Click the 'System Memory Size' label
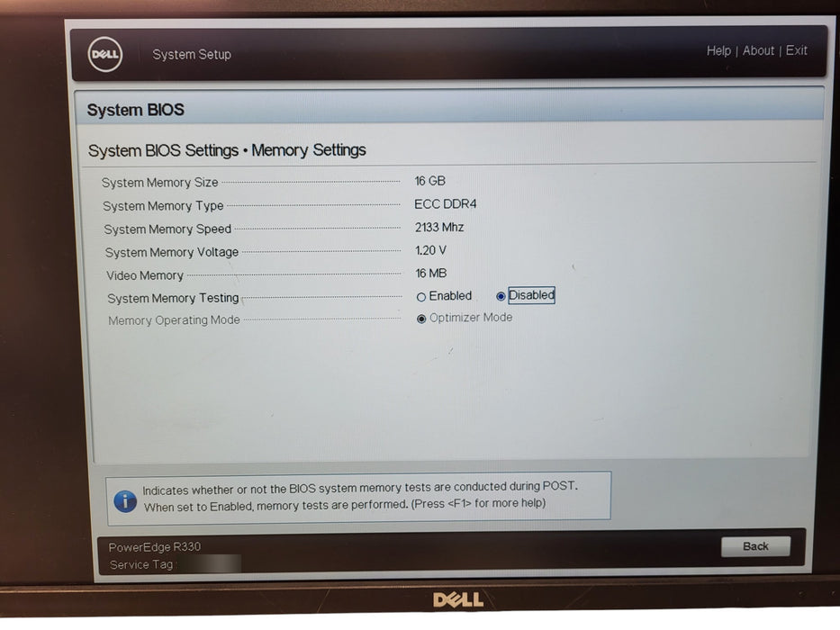The image size is (840, 630). coord(159,182)
